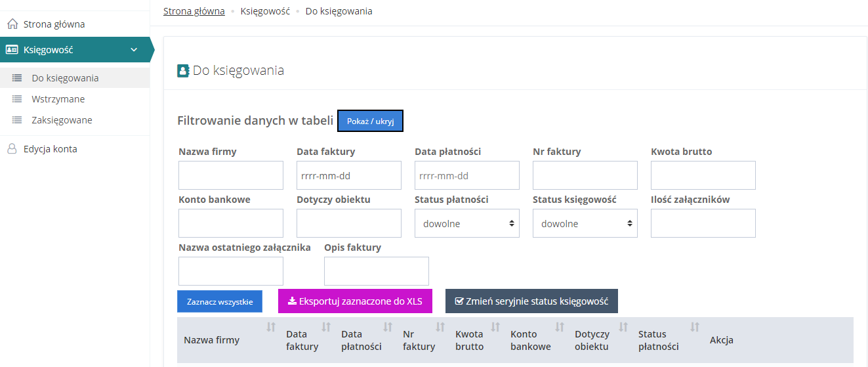This screenshot has height=367, width=868.
Task: Toggle filters with Pokaż / ukryj button
Action: coord(370,121)
